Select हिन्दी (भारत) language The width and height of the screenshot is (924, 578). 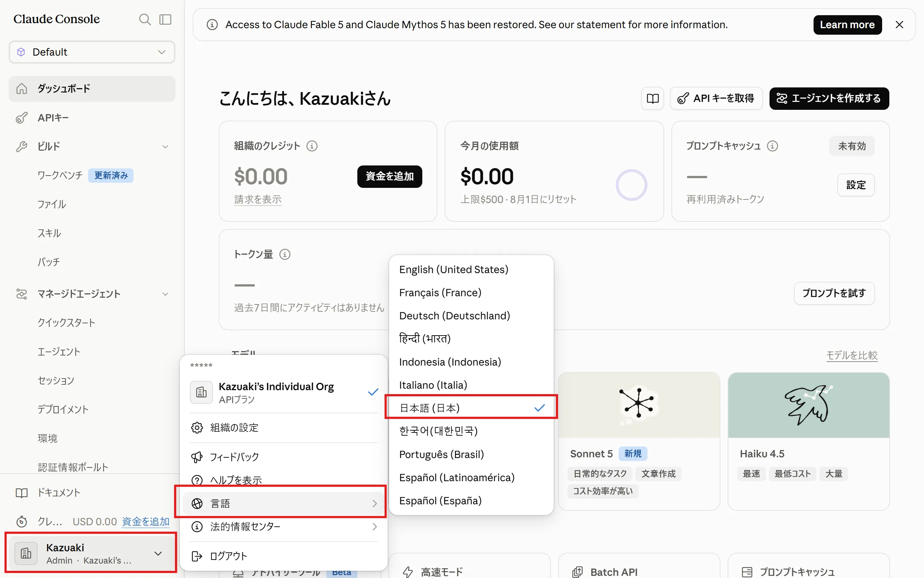(471, 339)
